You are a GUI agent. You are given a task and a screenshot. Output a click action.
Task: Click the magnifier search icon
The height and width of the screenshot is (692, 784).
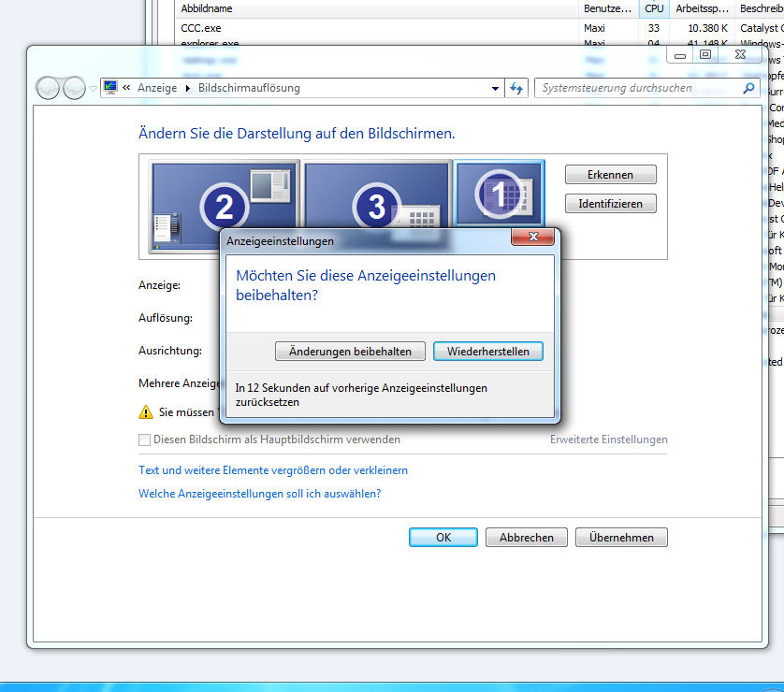click(748, 88)
